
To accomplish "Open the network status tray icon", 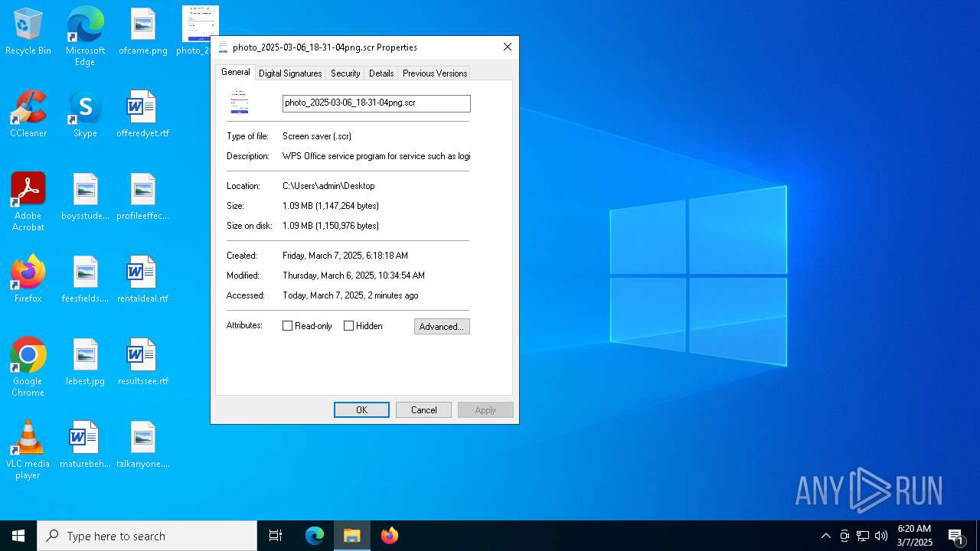I will click(863, 536).
